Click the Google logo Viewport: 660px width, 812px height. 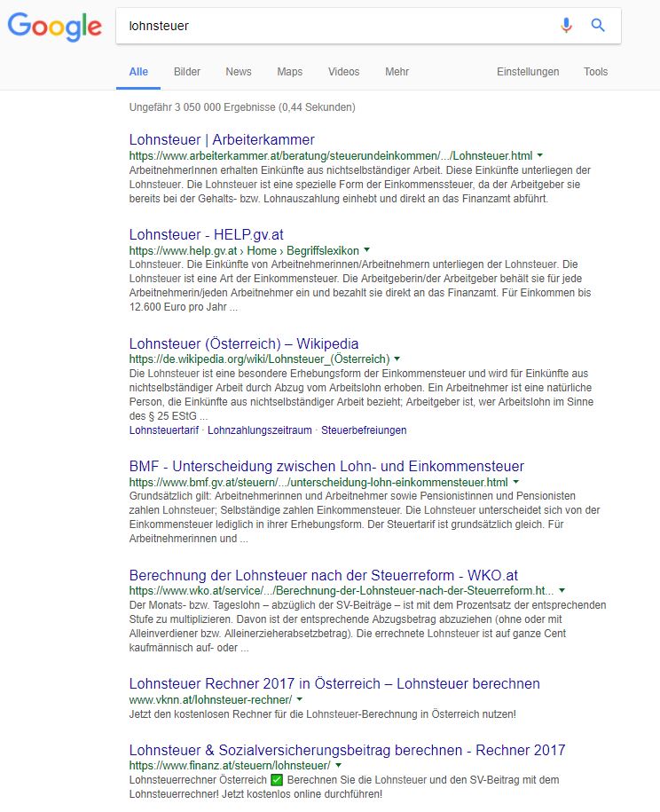[x=55, y=27]
